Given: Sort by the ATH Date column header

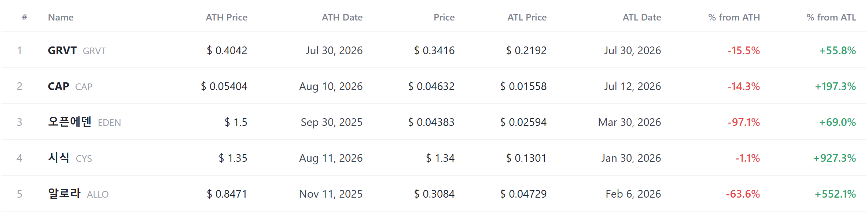Looking at the screenshot, I should tap(342, 17).
